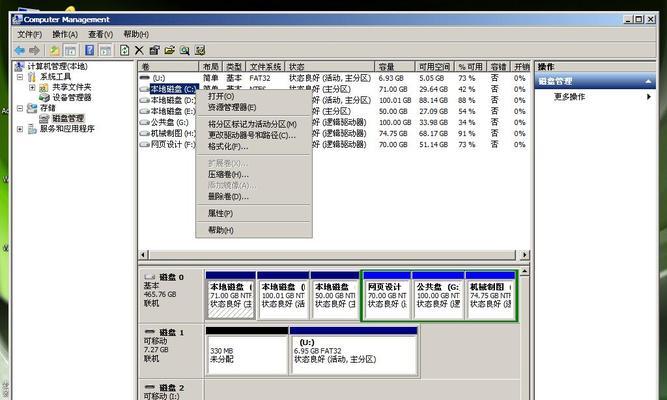This screenshot has width=667, height=400.
Task: Open the 帮助(H) menu in menu bar
Action: tap(136, 34)
